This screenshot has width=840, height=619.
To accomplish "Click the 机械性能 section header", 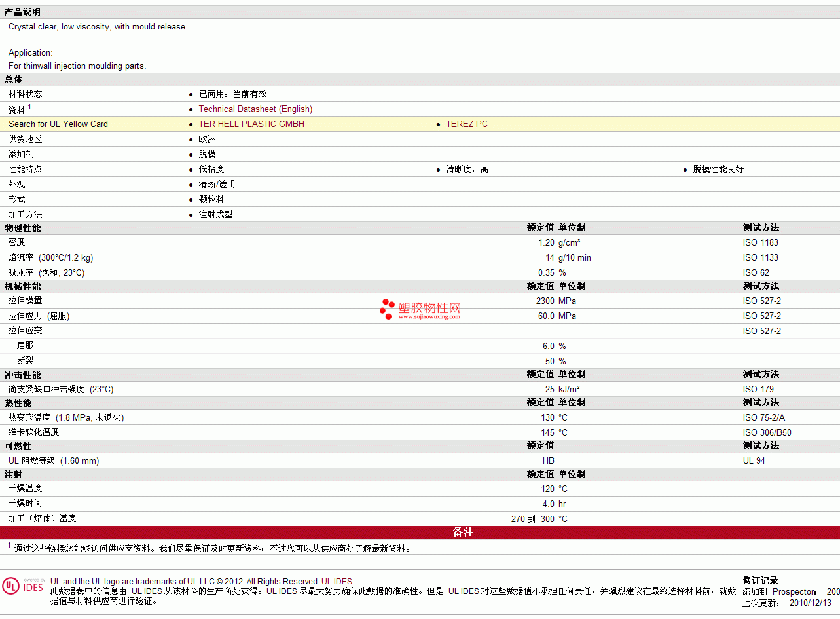I will 22,287.
